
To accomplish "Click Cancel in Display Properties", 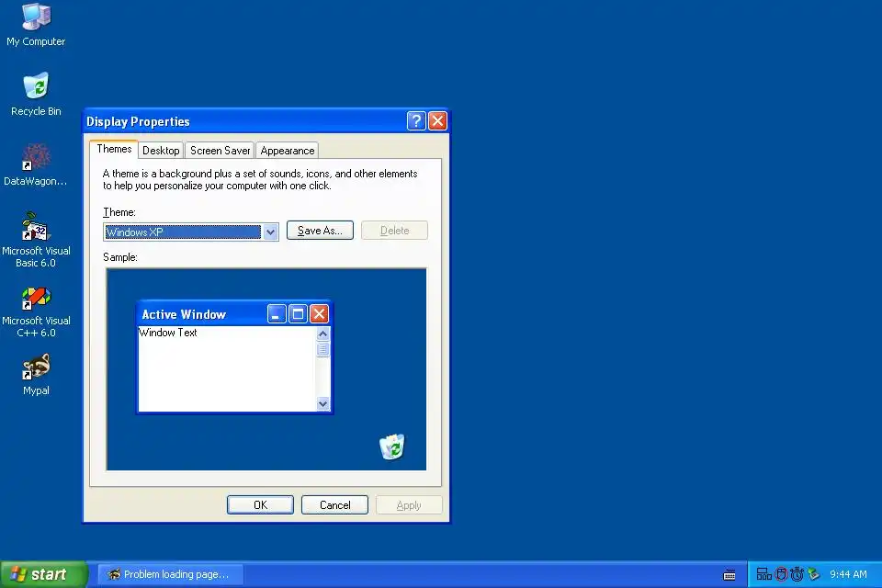I will 334,504.
